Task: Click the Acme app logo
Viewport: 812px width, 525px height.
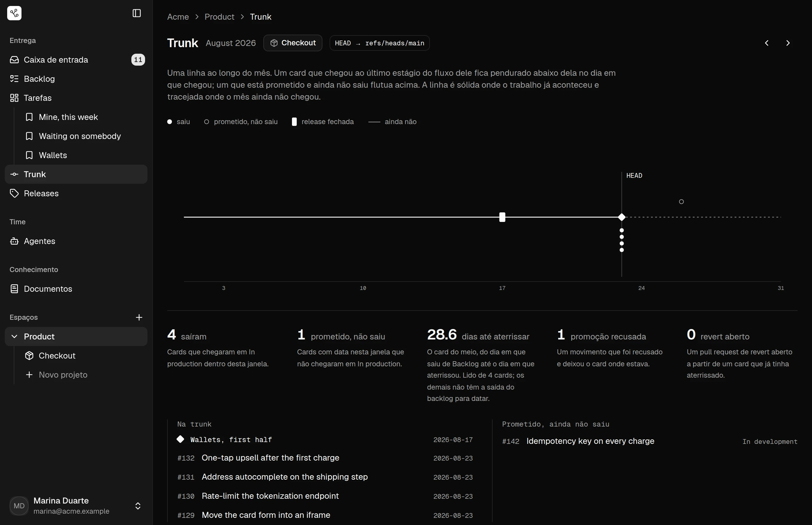Action: 14,13
